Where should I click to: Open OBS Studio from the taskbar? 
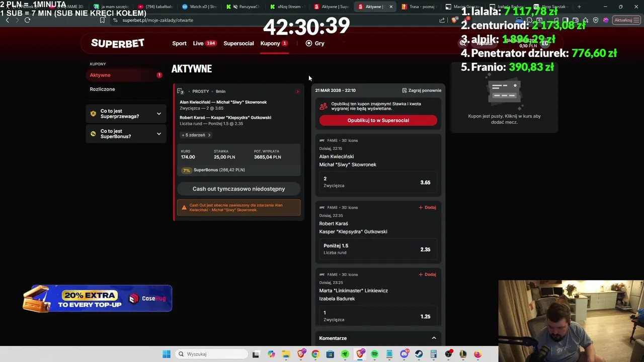tap(448, 354)
